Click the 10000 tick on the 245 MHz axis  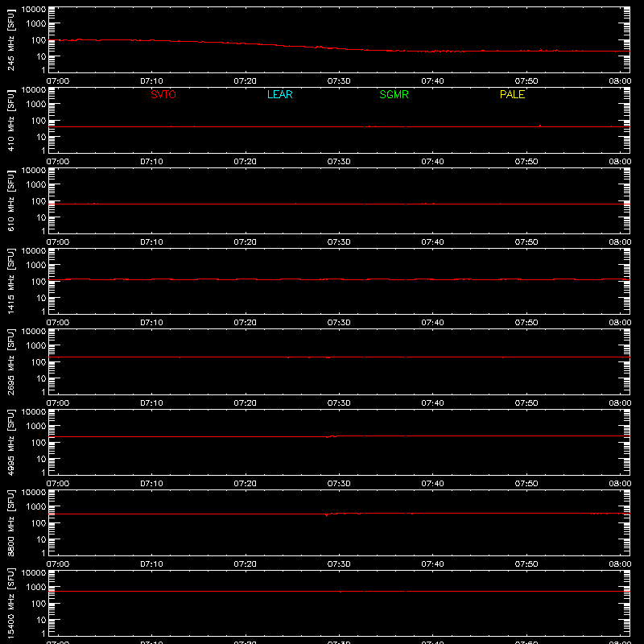tap(34, 10)
